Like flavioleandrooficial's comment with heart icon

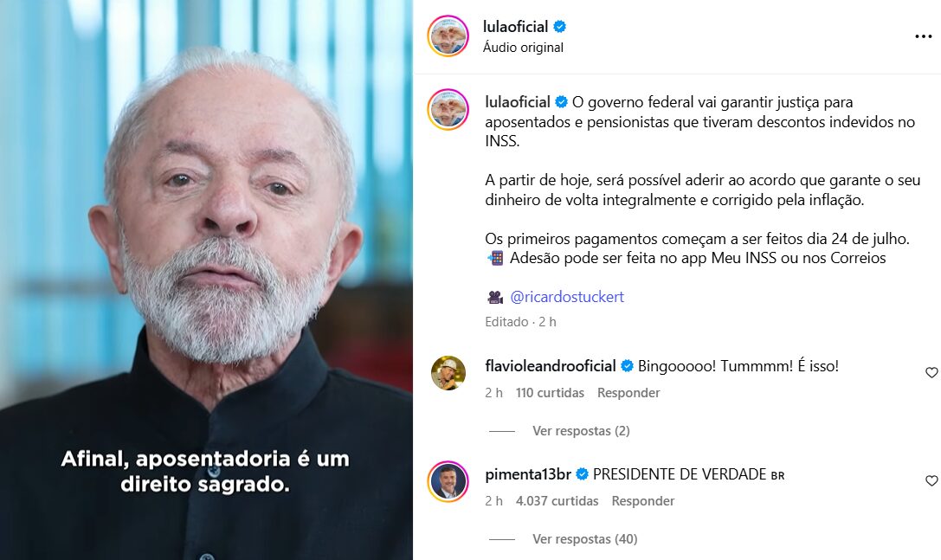coord(931,373)
